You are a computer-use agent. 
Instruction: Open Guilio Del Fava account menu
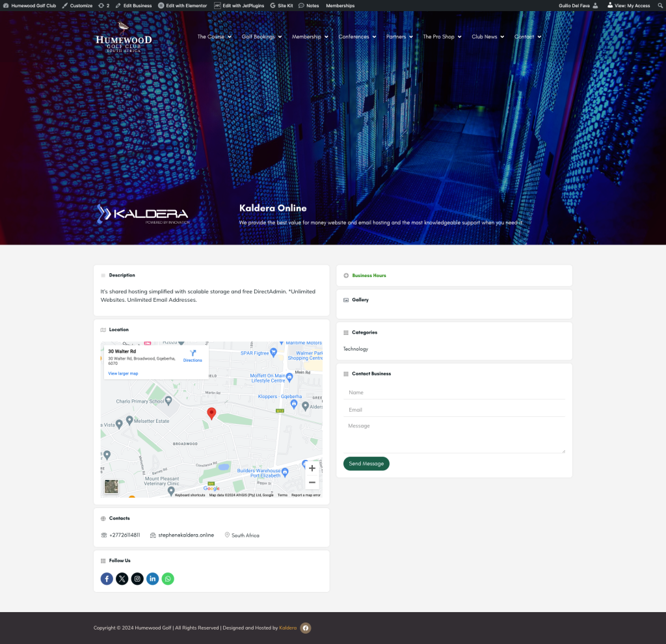(578, 5)
